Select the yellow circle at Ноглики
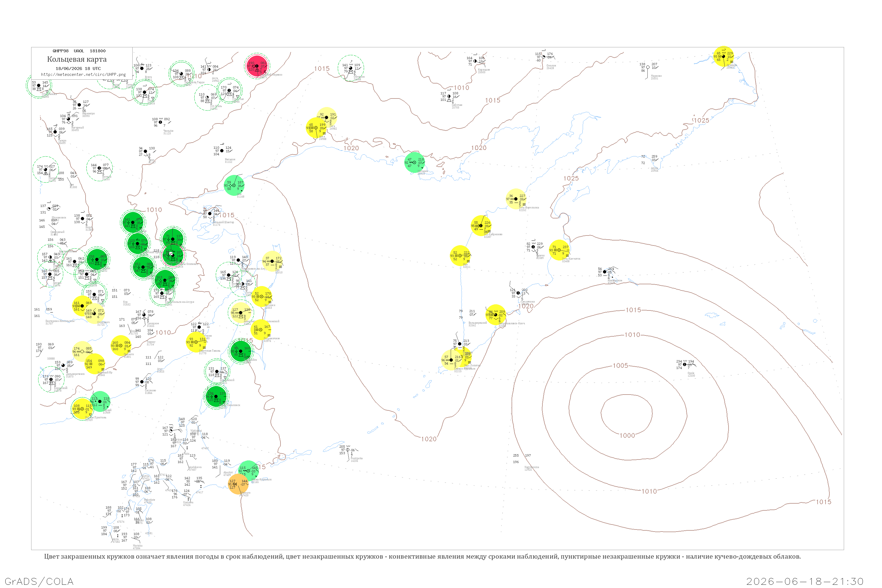This screenshot has height=588, width=882. click(x=262, y=297)
